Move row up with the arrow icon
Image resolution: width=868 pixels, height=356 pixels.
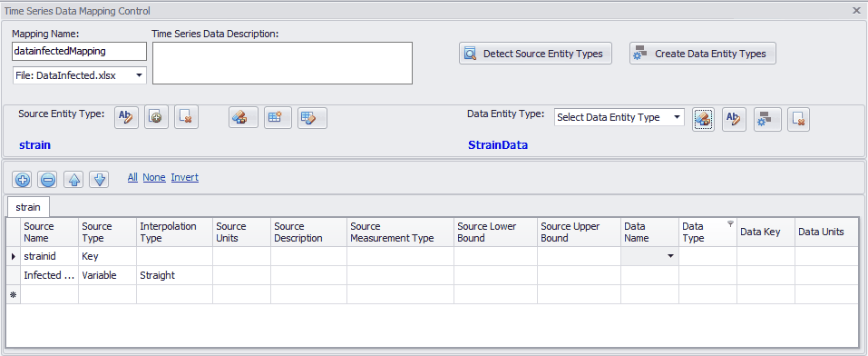point(74,179)
